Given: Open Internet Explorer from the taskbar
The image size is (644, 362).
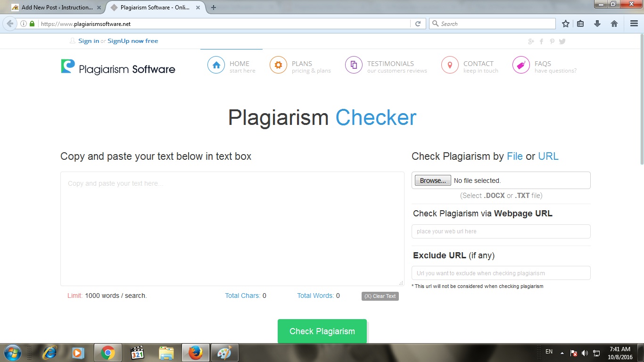Looking at the screenshot, I should tap(49, 353).
